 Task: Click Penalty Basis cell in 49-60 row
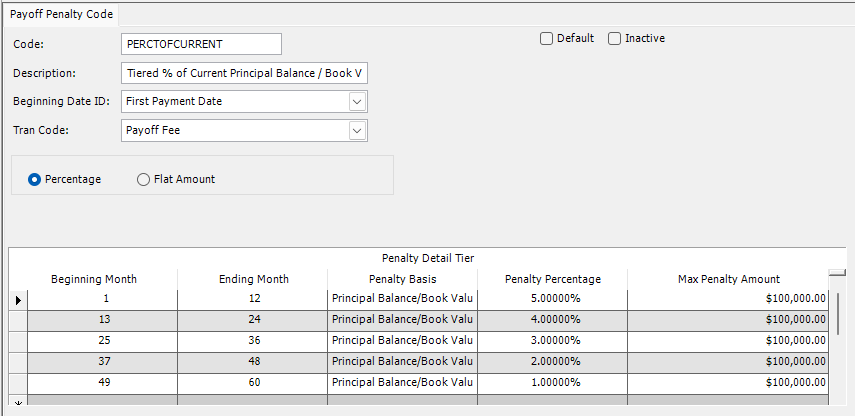(402, 383)
